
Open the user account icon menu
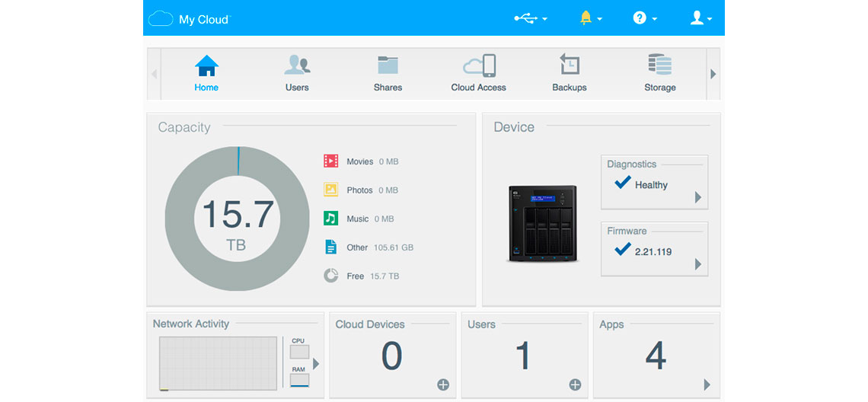click(697, 18)
